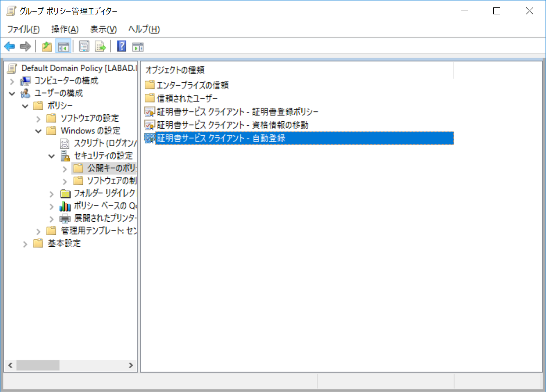Select the ソフトウェアの設定 tree label
Viewport: 546px width, 392px height.
pos(90,118)
